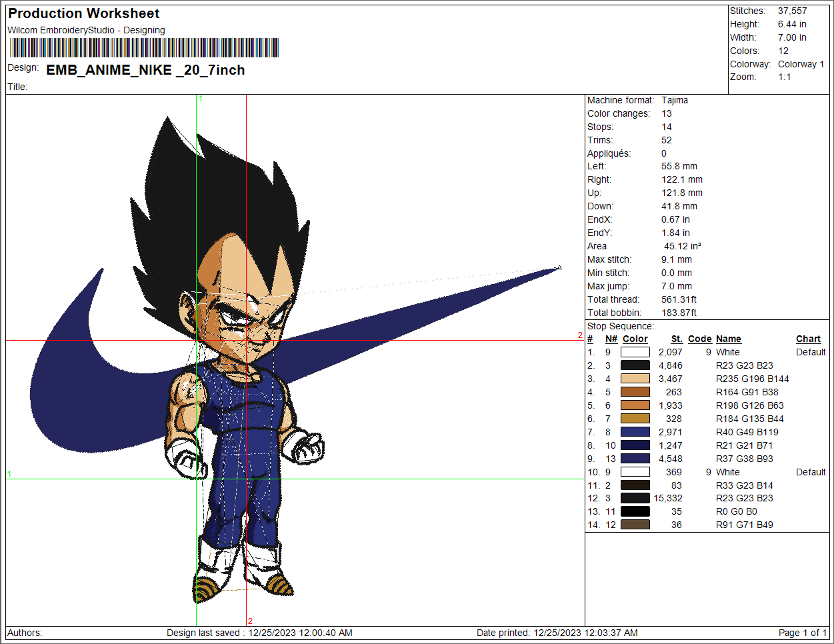Click the N# column header

tap(611, 339)
